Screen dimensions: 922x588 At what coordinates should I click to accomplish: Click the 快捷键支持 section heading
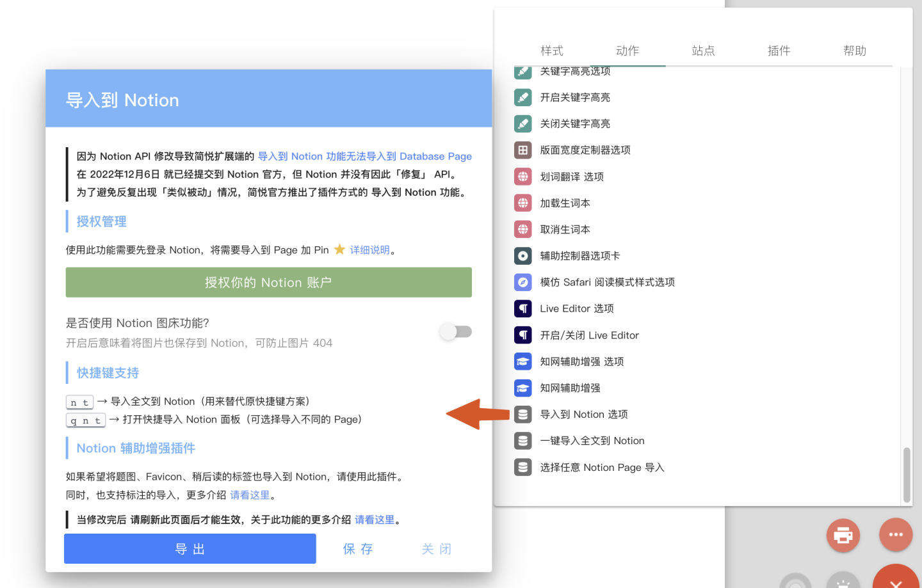tap(108, 373)
